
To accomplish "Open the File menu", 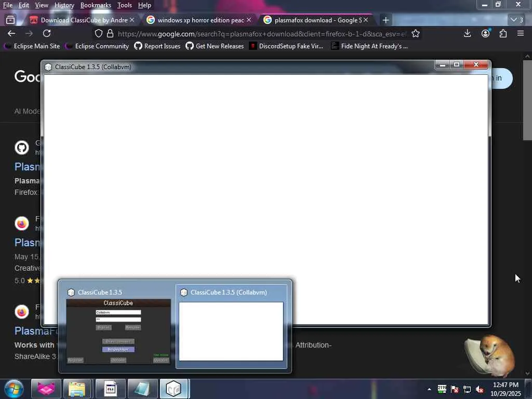I will 8,5.
